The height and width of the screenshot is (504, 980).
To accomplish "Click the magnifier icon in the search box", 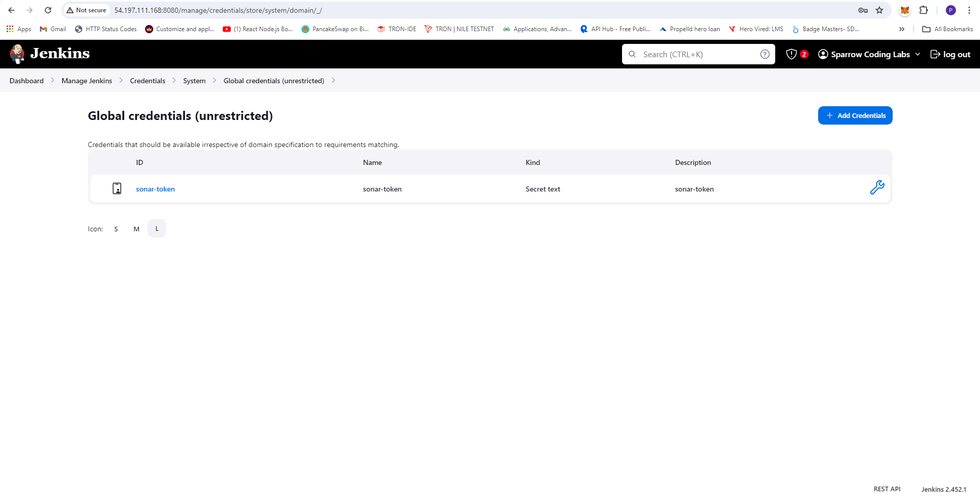I will 632,54.
